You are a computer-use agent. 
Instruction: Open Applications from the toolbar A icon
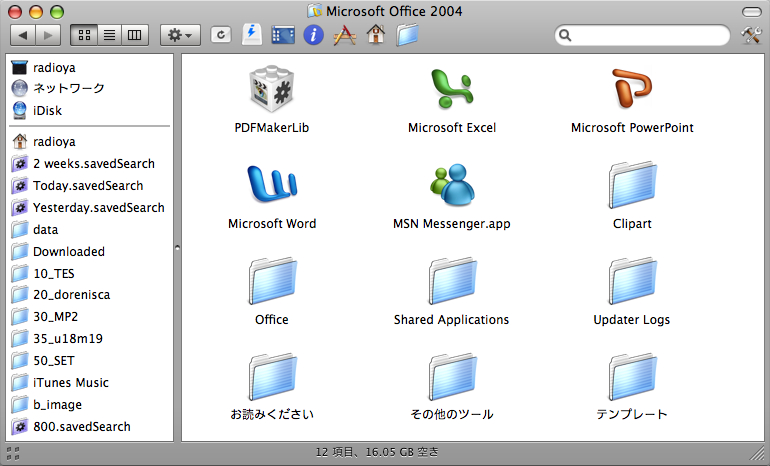pos(345,35)
